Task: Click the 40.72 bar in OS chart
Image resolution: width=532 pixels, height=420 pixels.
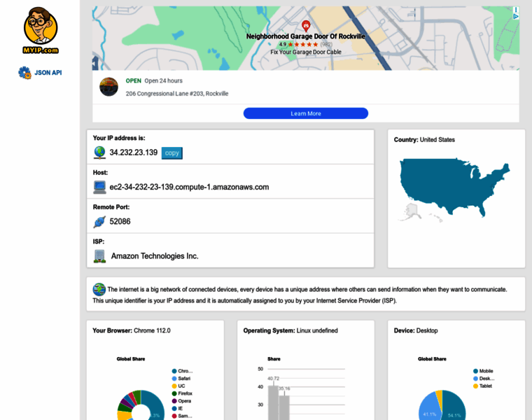Action: click(x=273, y=402)
